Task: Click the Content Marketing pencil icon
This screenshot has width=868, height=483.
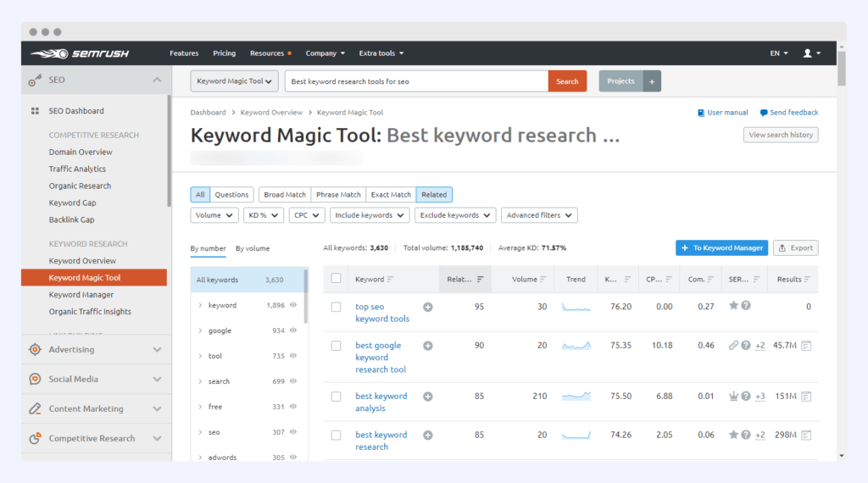Action: point(35,408)
